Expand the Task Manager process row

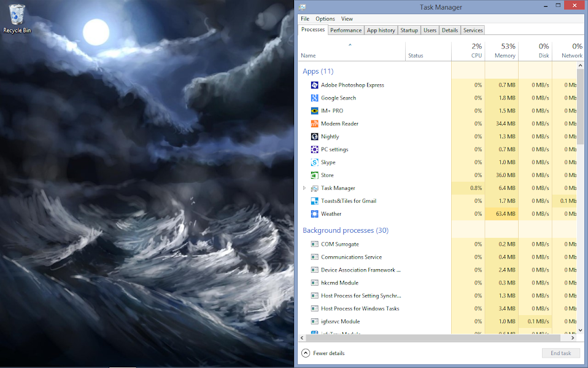(304, 188)
